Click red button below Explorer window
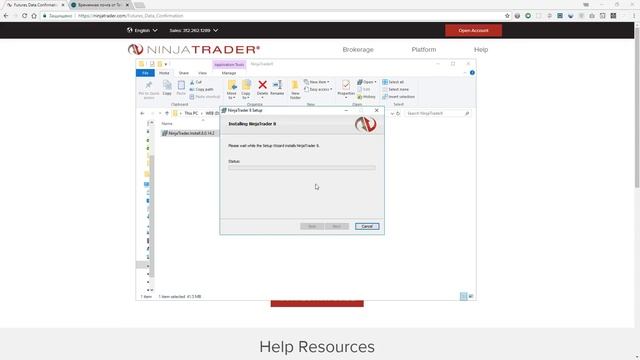 point(317,304)
